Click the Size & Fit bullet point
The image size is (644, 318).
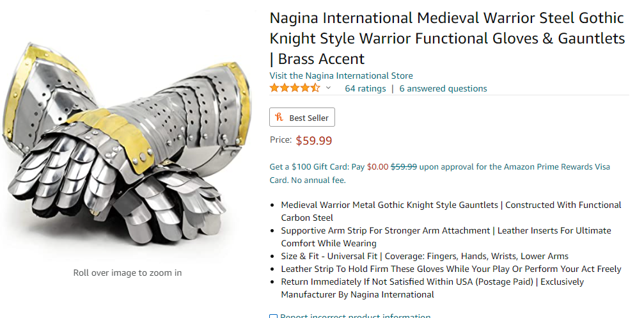coord(425,256)
